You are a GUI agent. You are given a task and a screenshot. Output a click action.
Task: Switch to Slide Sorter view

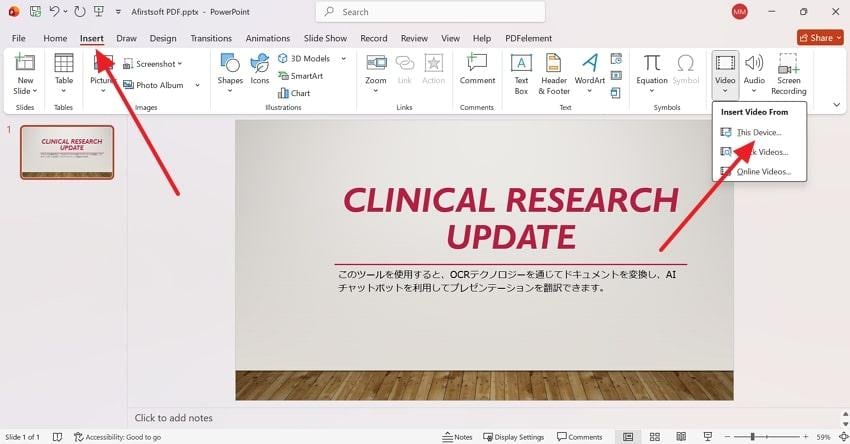click(655, 436)
